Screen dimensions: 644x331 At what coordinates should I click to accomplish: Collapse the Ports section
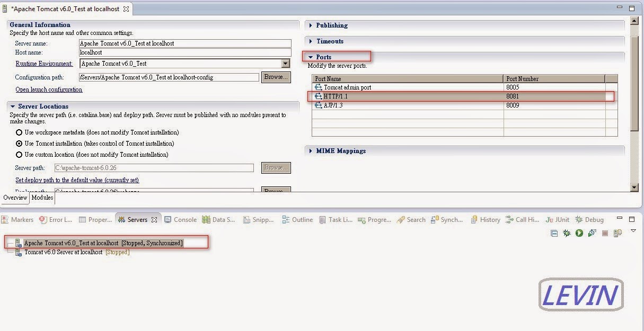(311, 57)
